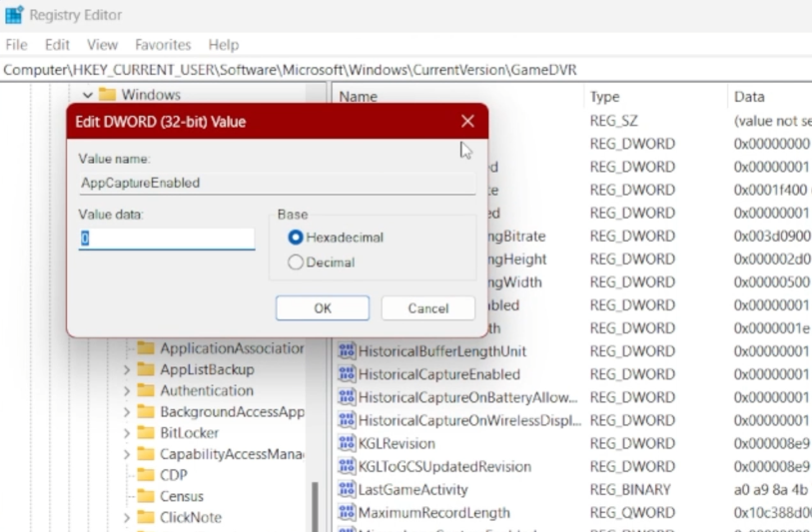The height and width of the screenshot is (532, 812).
Task: Click the LastGameActivity binary value icon
Action: tap(347, 489)
